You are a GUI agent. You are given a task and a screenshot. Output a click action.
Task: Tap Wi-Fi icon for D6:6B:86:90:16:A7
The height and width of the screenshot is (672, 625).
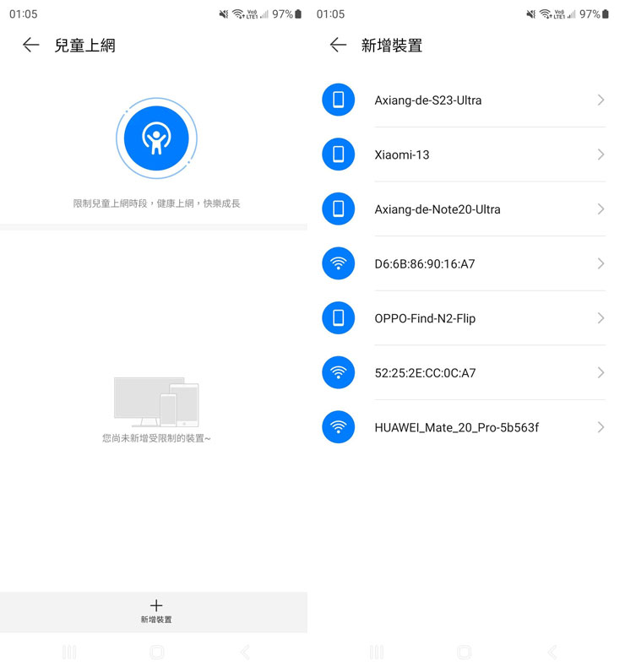(338, 263)
